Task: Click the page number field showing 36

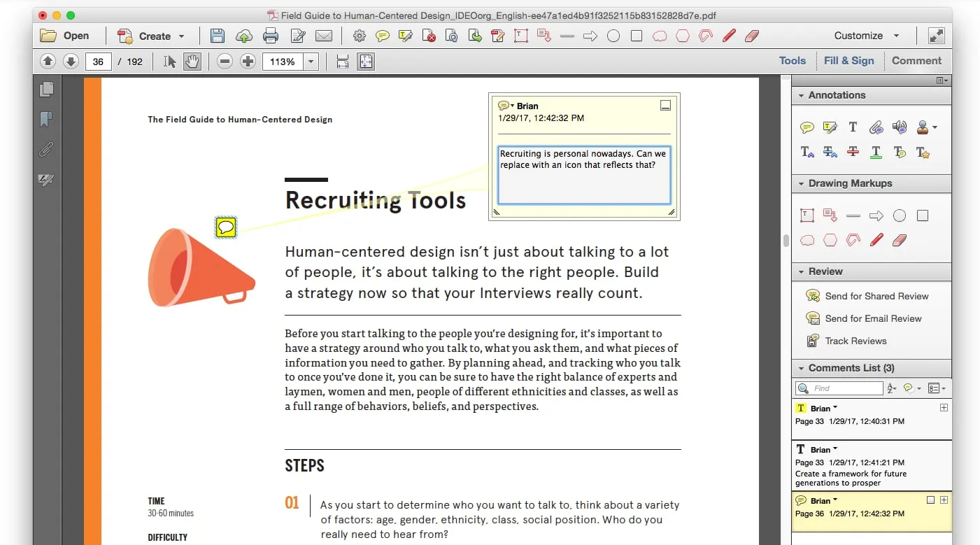Action: (x=98, y=62)
